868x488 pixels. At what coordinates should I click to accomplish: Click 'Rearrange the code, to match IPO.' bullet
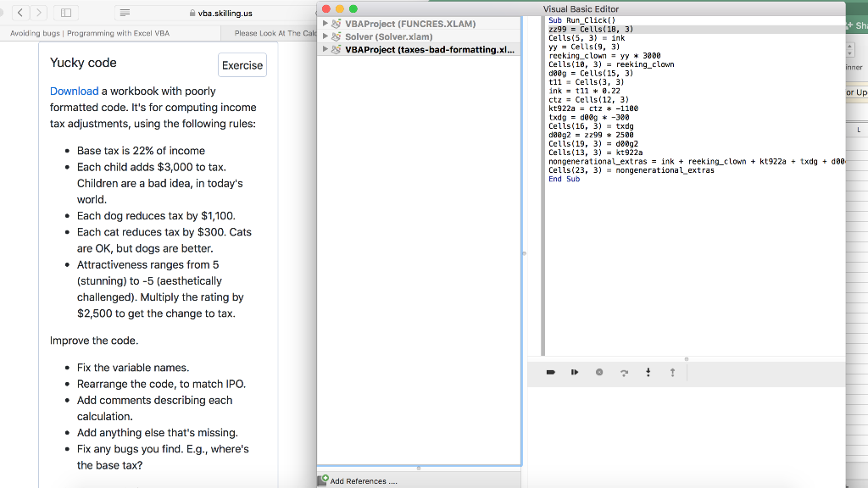coord(161,384)
